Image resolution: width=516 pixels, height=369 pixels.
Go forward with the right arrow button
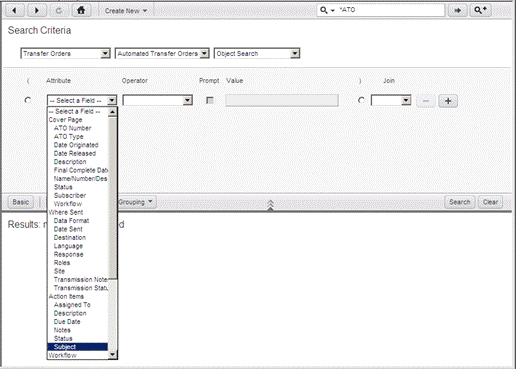(36, 11)
